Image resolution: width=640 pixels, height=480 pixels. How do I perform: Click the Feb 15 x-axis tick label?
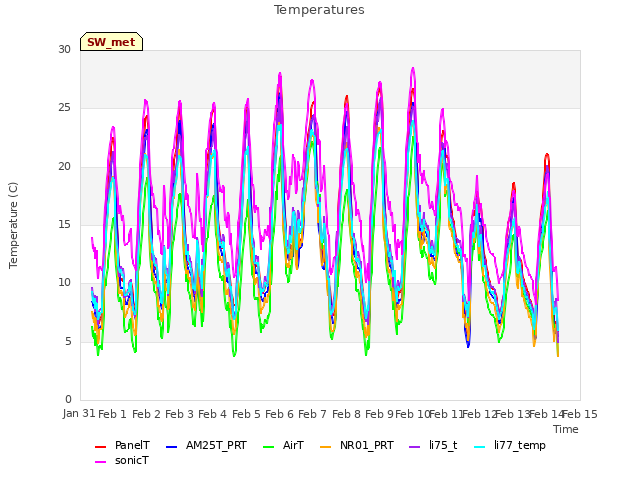(580, 414)
